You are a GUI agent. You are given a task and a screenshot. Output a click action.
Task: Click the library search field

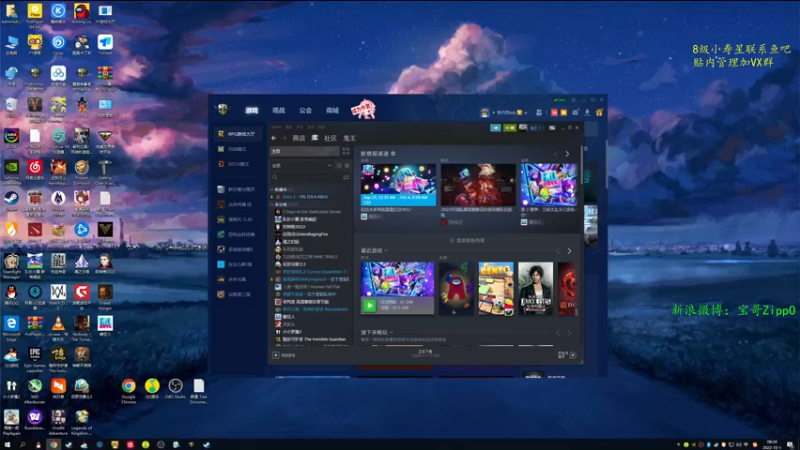pos(306,177)
